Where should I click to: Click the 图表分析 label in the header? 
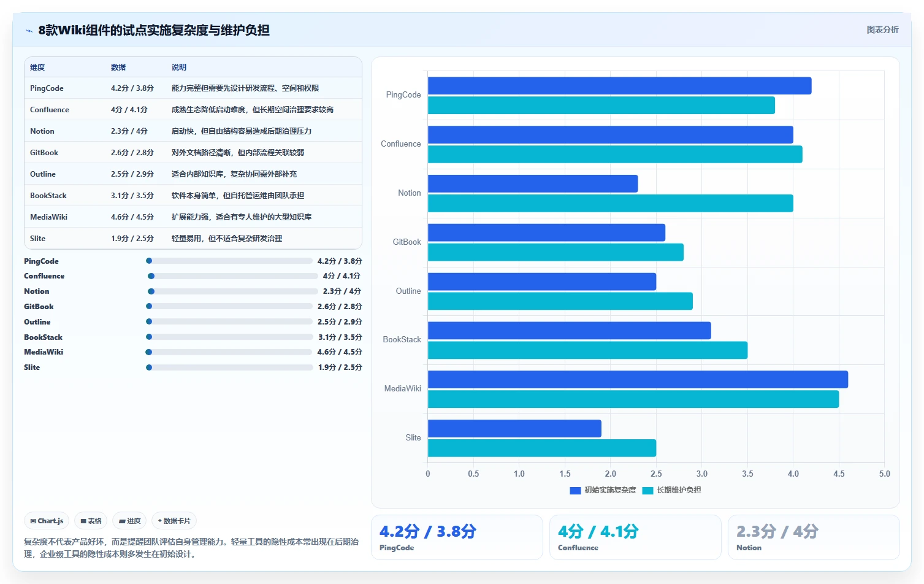tap(882, 29)
